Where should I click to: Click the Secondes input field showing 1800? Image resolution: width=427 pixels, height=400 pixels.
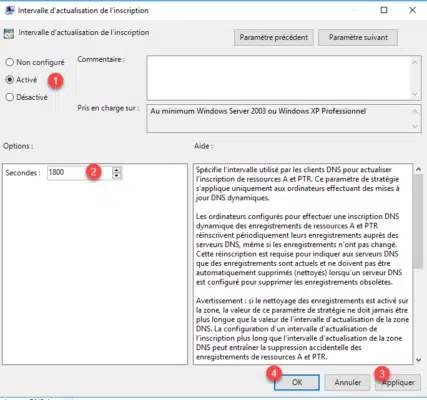[x=80, y=173]
